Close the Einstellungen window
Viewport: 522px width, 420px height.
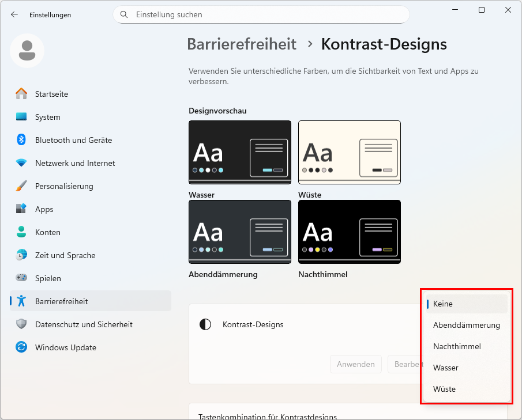[508, 10]
